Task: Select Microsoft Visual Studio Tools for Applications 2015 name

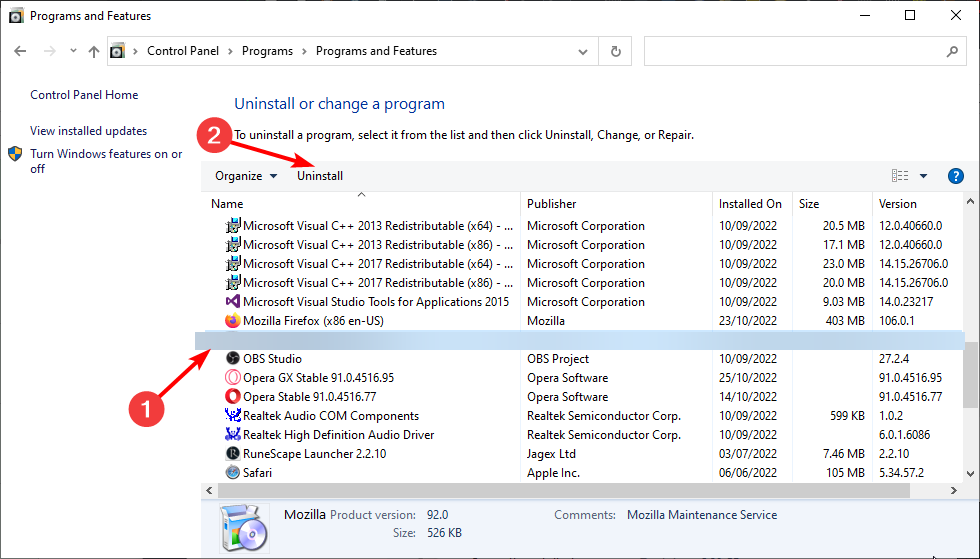Action: (376, 302)
